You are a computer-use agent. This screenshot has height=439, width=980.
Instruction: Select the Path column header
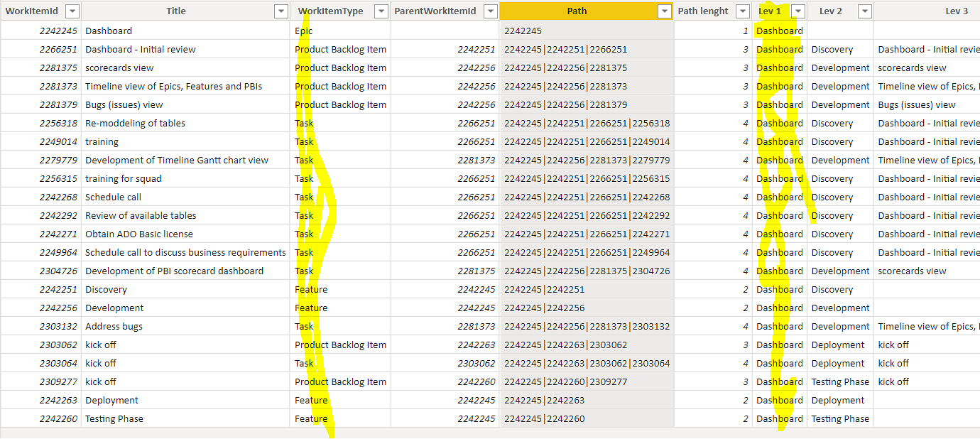tap(577, 11)
